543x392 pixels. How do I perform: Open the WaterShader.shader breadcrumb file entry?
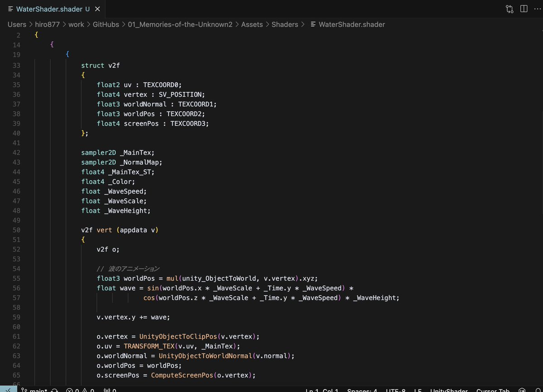point(348,24)
